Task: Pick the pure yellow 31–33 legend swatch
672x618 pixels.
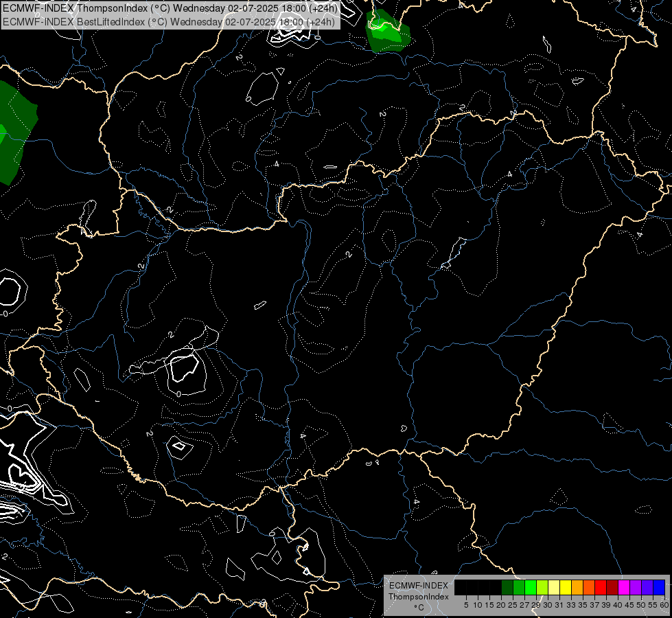Action: click(566, 587)
